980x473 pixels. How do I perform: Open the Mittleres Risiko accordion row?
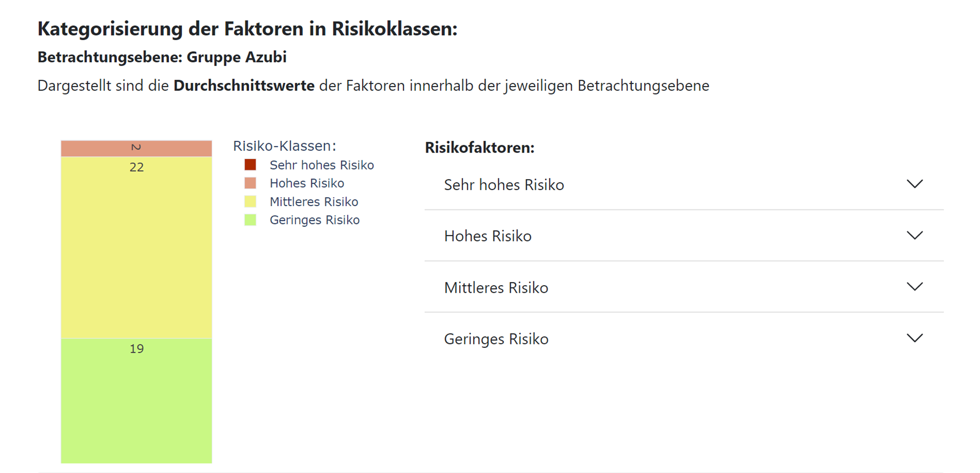684,287
